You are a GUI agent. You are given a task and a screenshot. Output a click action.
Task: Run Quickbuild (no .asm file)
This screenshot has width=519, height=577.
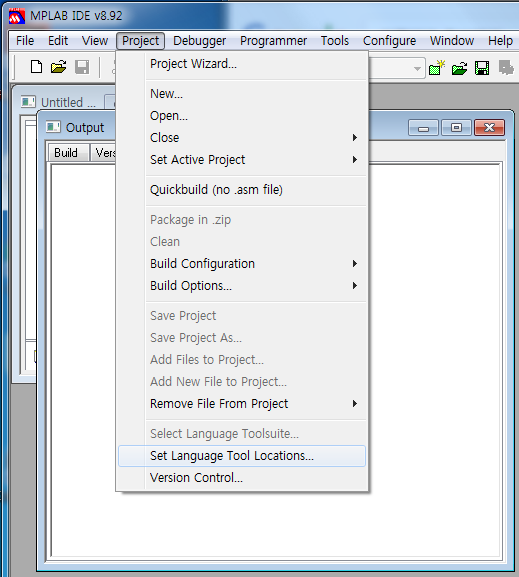coord(242,190)
